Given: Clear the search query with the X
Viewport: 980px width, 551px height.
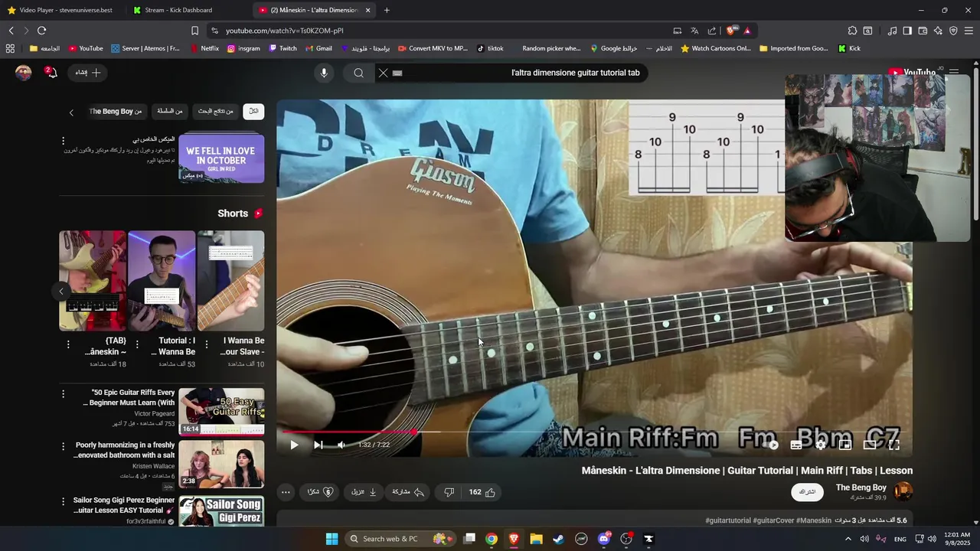Looking at the screenshot, I should point(383,73).
